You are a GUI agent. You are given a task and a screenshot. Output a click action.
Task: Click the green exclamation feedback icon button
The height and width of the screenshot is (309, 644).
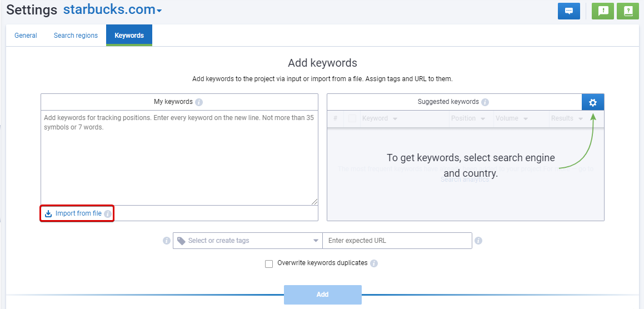pos(602,11)
